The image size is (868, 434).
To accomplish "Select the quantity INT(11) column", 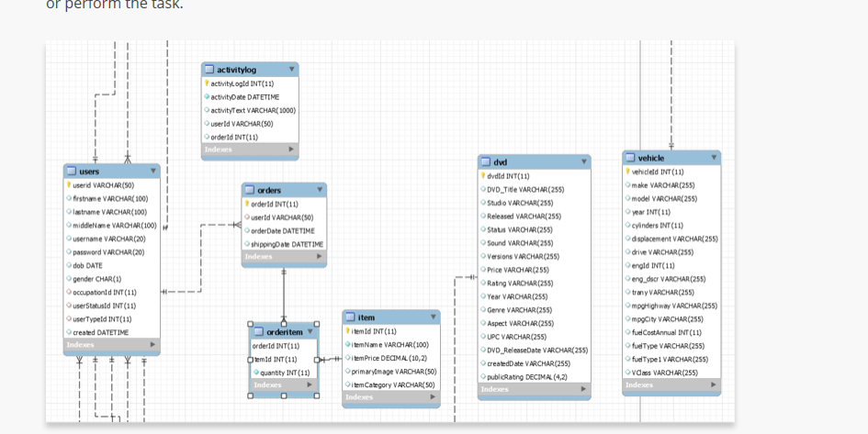I will coord(284,373).
